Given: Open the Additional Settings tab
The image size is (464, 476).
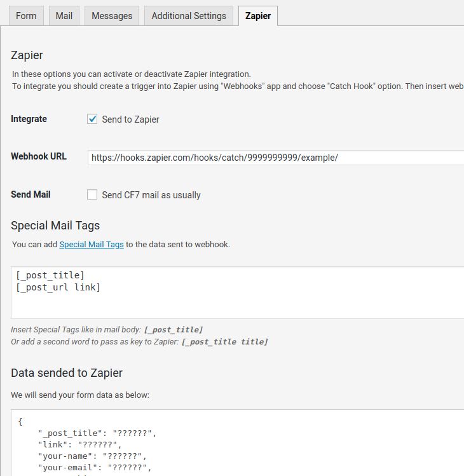Looking at the screenshot, I should (x=189, y=16).
